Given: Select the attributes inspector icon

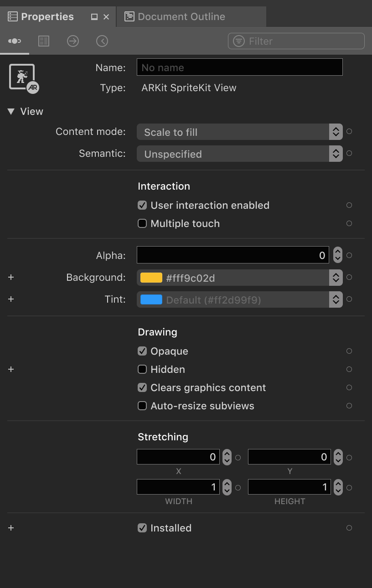Looking at the screenshot, I should click(x=14, y=41).
